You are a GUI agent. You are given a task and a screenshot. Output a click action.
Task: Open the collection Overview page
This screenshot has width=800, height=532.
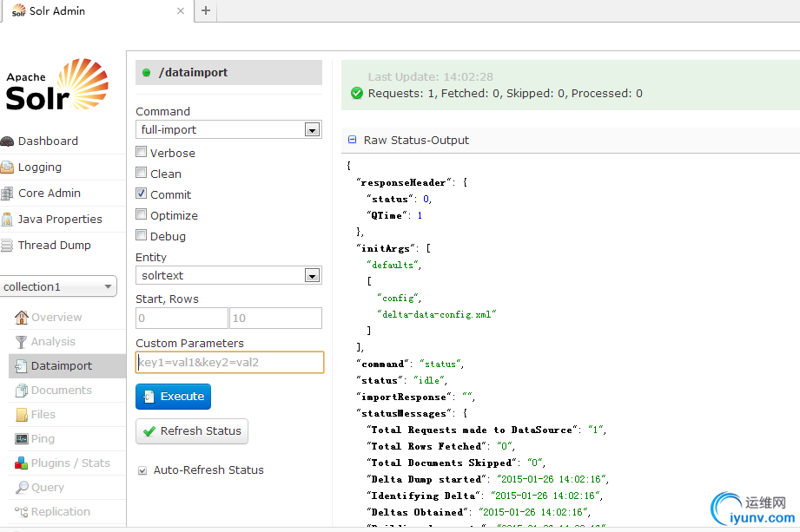pos(56,318)
